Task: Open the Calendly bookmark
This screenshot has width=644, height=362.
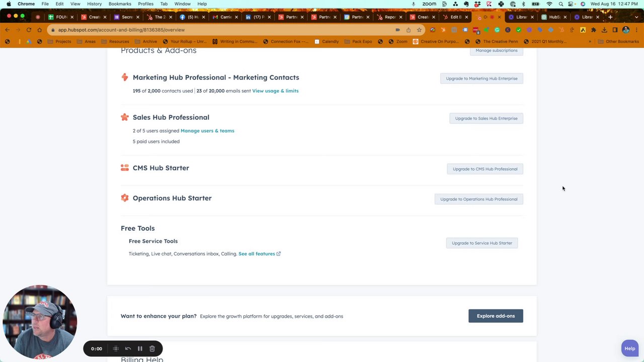Action: (x=327, y=41)
